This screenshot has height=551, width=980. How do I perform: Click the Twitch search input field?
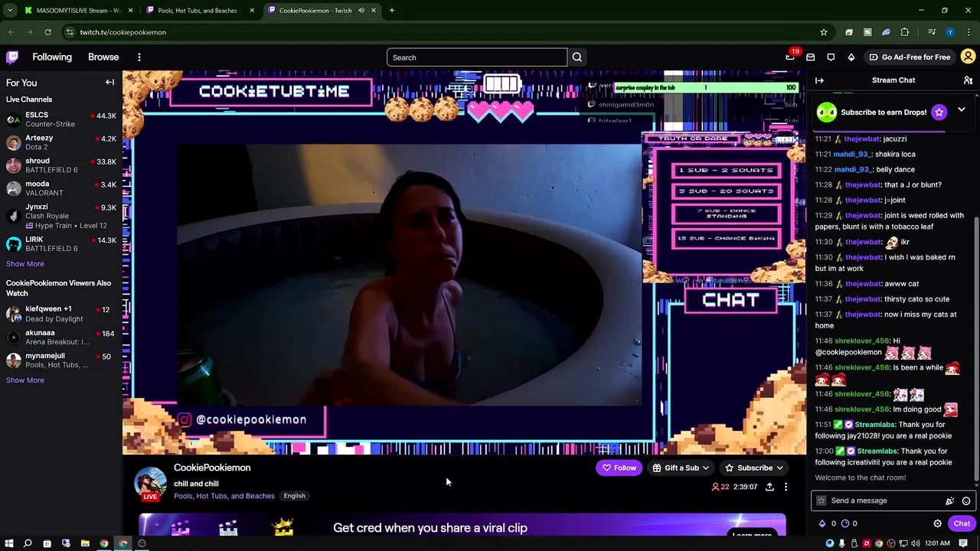(x=477, y=57)
